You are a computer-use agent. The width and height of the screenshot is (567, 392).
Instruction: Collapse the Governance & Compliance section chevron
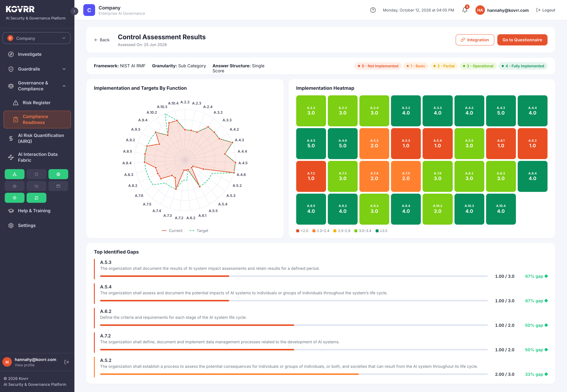[x=64, y=86]
